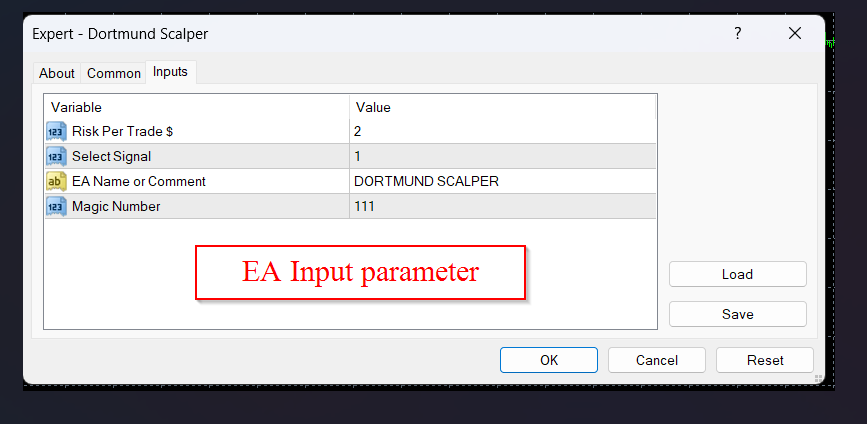Switch to the About tab

57,73
